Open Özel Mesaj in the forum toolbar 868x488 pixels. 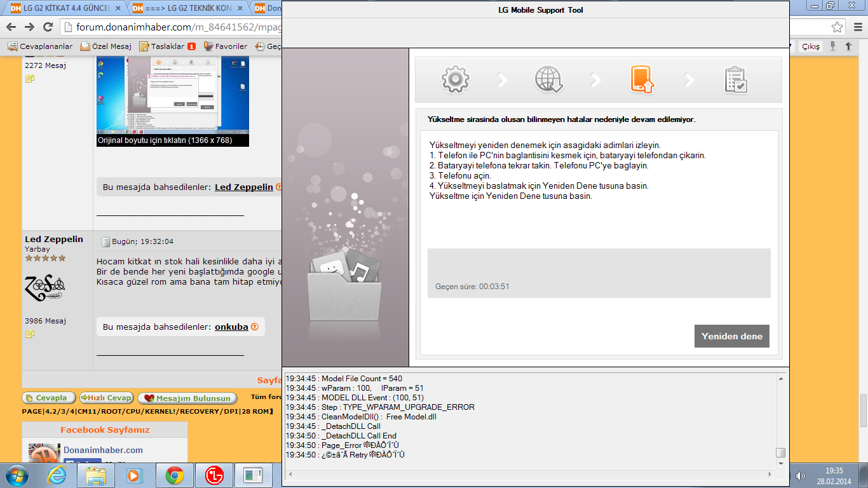pyautogui.click(x=106, y=46)
